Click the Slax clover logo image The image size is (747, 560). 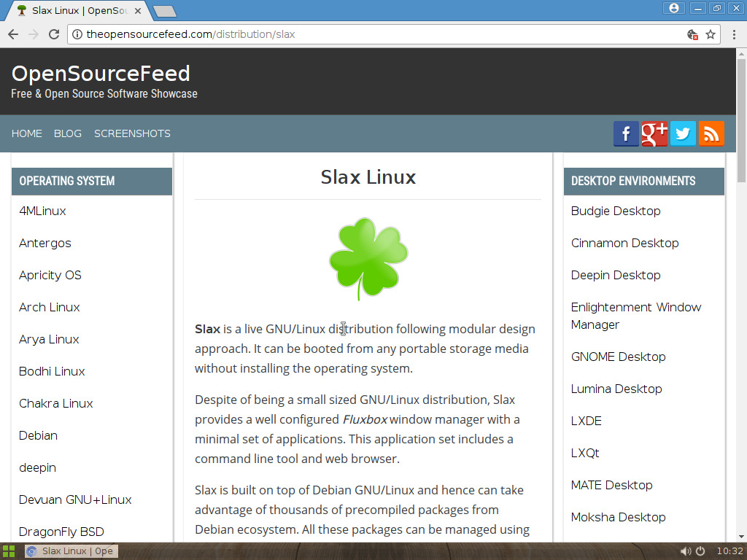tap(367, 258)
